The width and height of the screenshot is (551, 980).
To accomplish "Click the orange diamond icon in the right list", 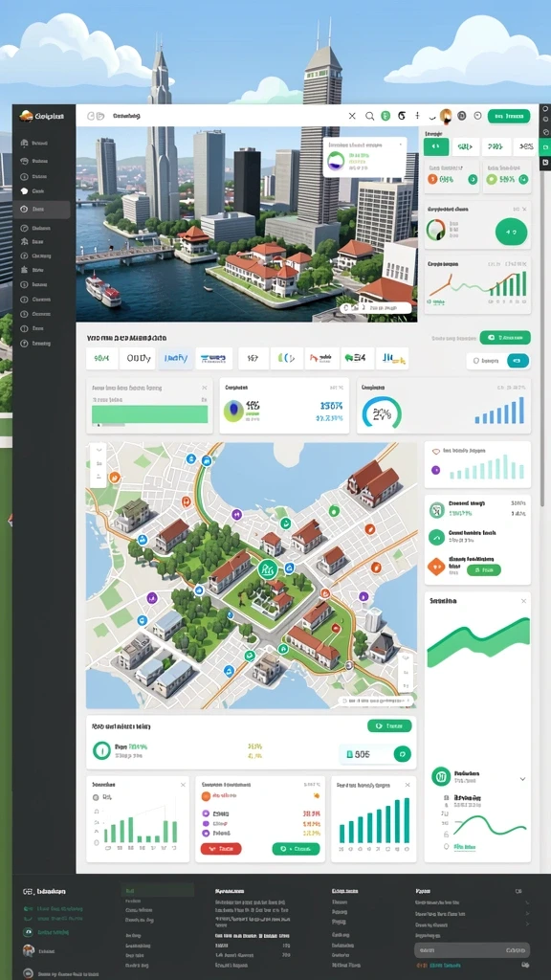I will pos(436,567).
